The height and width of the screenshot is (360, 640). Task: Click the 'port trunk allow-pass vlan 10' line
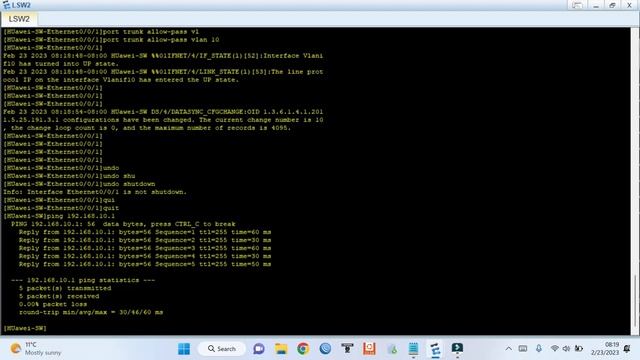click(x=111, y=40)
